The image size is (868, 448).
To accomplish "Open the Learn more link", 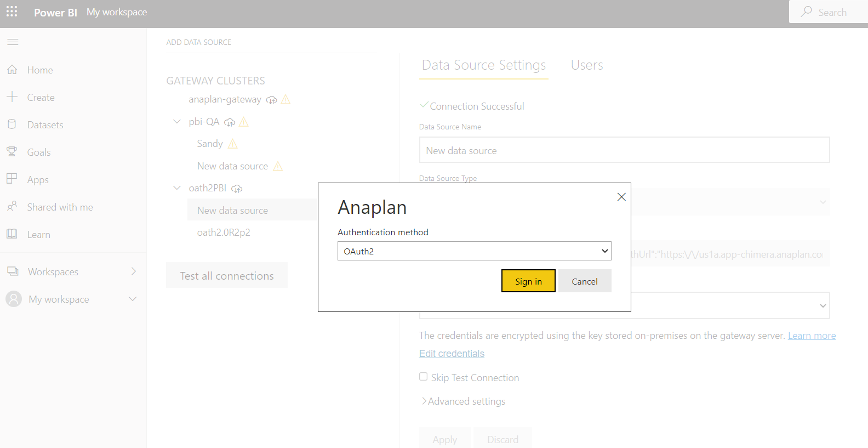I will coord(812,336).
